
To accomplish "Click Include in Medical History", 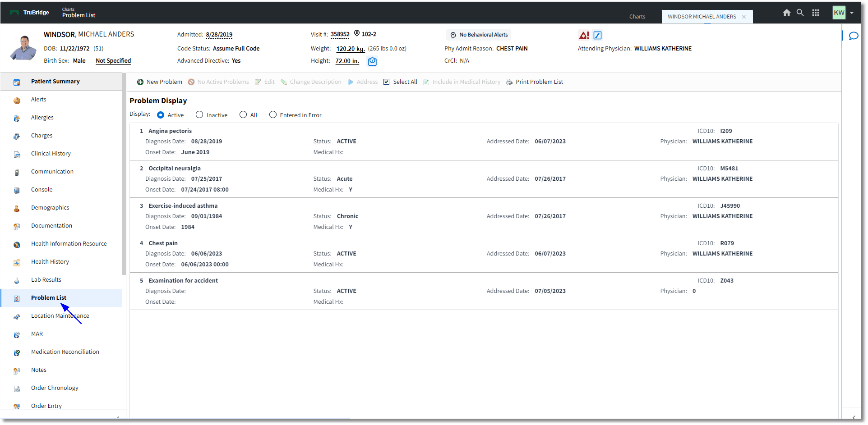I will [x=462, y=82].
